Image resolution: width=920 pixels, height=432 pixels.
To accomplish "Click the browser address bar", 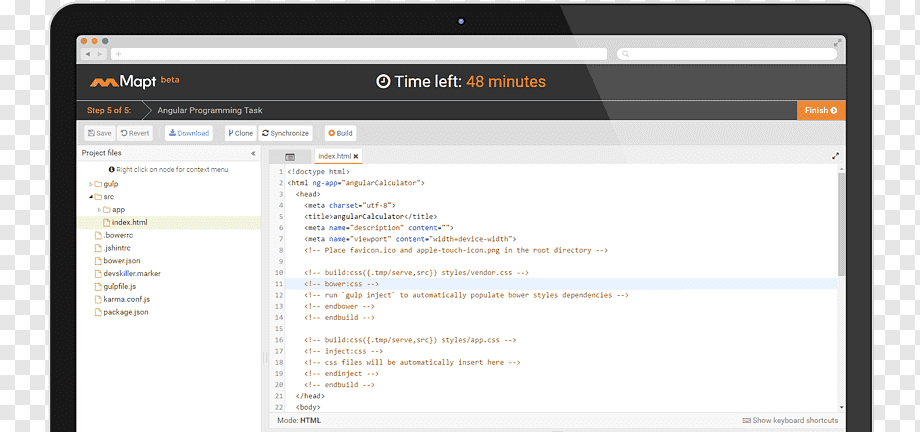I will click(x=359, y=54).
